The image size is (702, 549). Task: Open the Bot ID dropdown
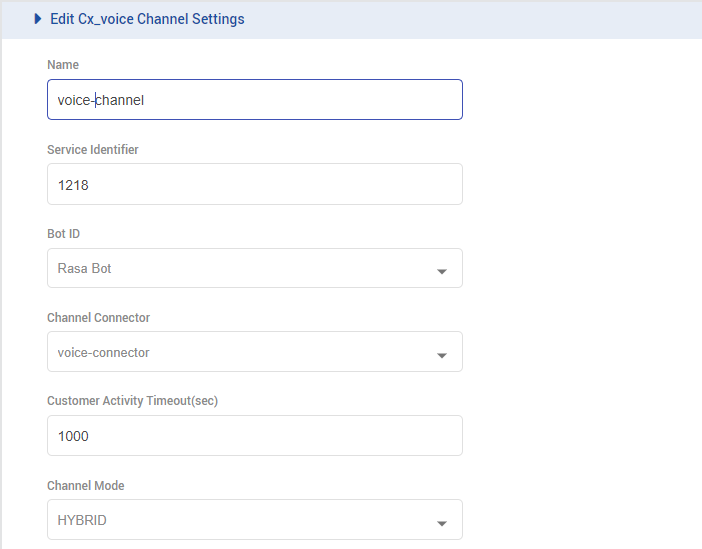(254, 268)
